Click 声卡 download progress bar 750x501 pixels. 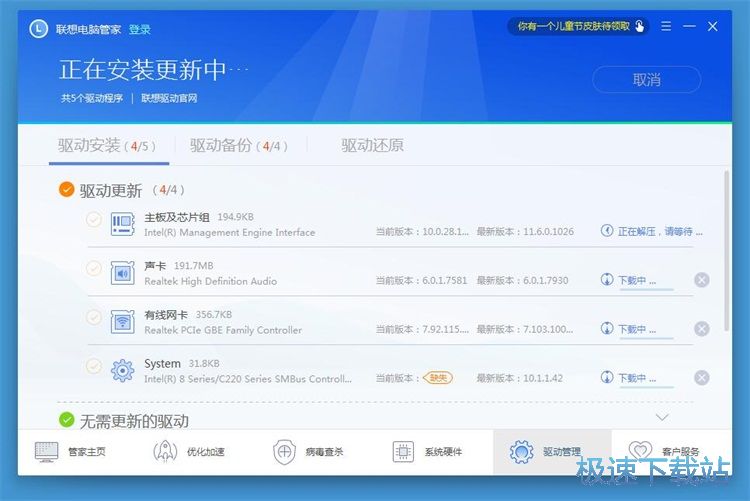646,289
